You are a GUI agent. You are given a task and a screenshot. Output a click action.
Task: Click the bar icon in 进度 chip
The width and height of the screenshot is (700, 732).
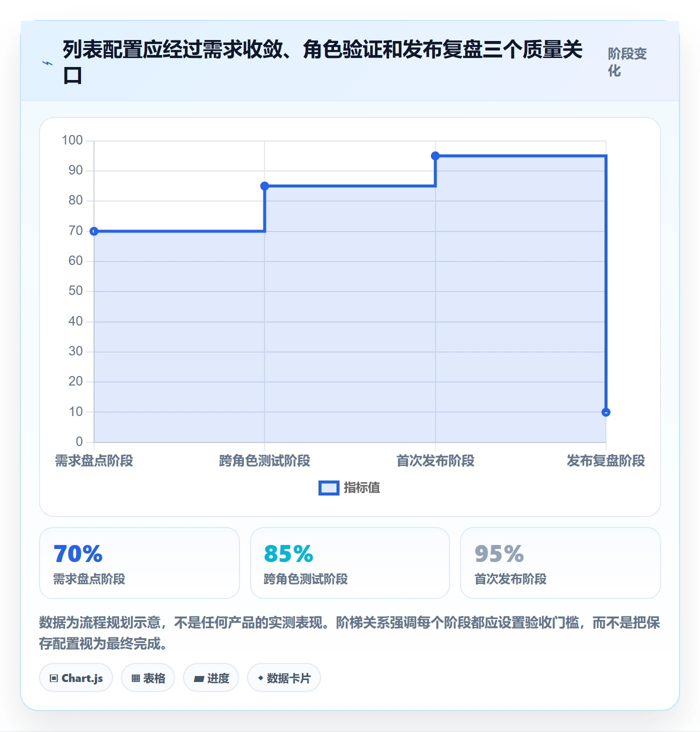(199, 678)
